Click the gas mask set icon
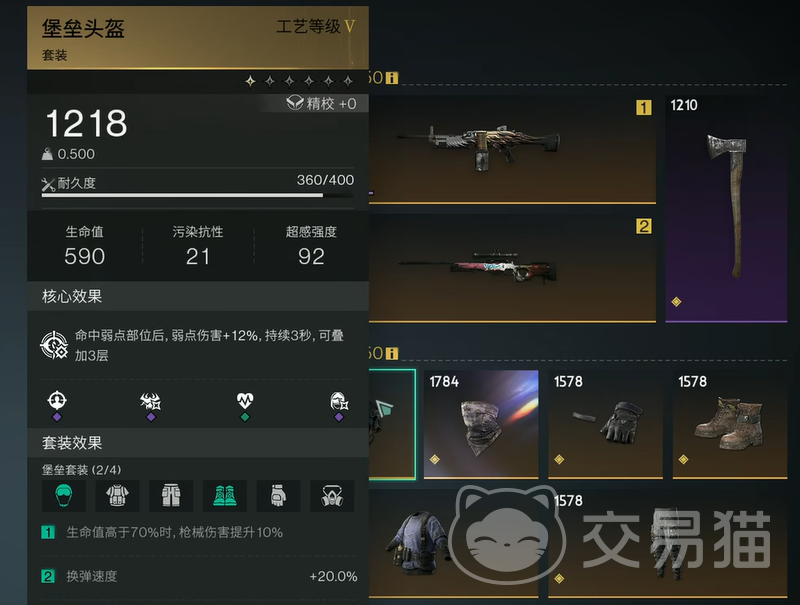Screen dimensions: 800x605 (x=332, y=495)
